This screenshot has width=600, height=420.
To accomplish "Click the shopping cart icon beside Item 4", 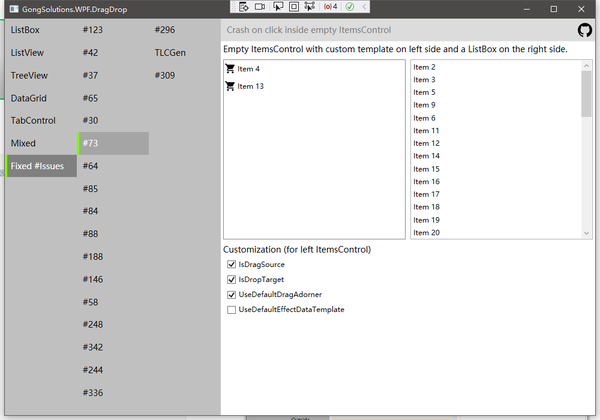I will (230, 68).
